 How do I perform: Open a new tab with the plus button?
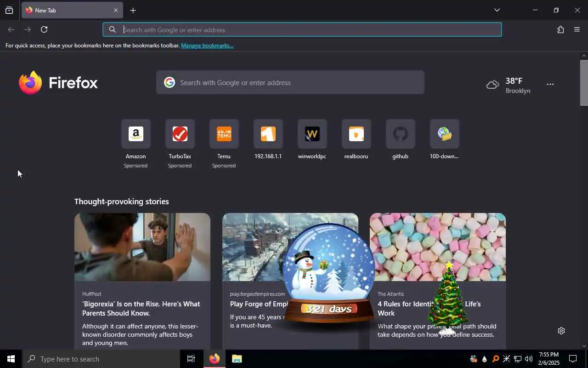(x=133, y=10)
